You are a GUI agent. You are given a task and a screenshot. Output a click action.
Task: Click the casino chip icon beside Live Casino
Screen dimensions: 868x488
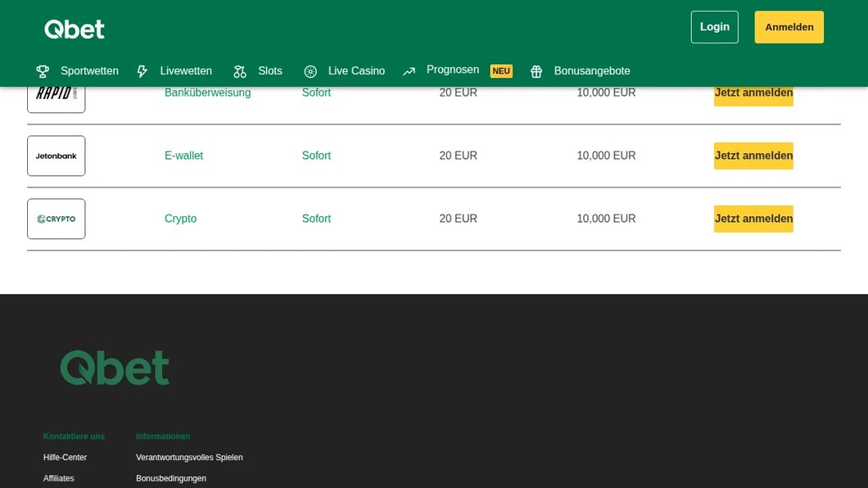[310, 71]
